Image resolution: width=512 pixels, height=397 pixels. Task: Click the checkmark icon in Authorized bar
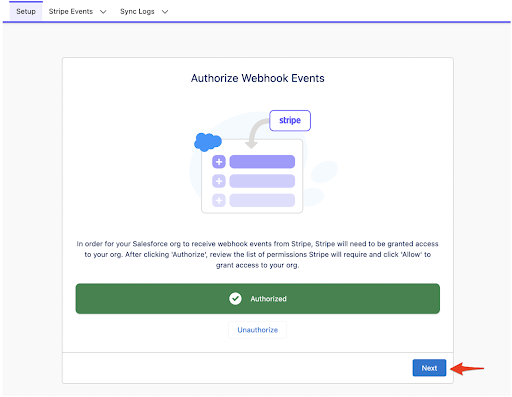235,299
